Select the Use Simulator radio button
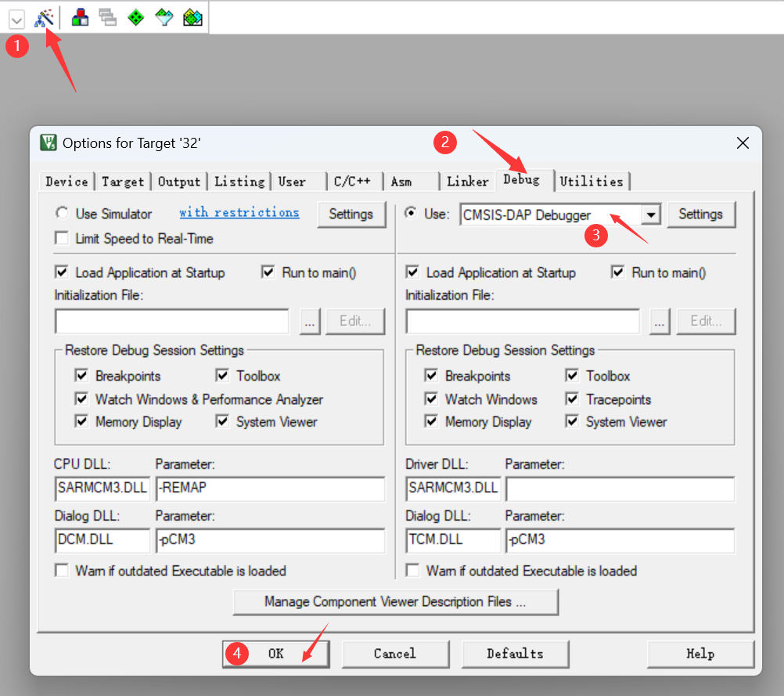 (x=62, y=213)
